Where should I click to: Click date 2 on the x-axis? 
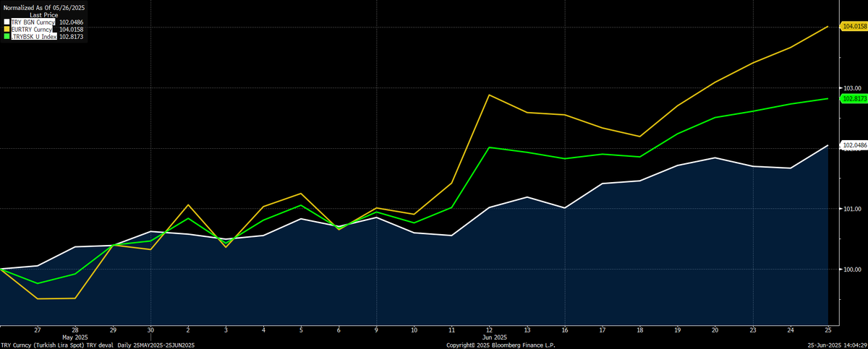(x=188, y=329)
